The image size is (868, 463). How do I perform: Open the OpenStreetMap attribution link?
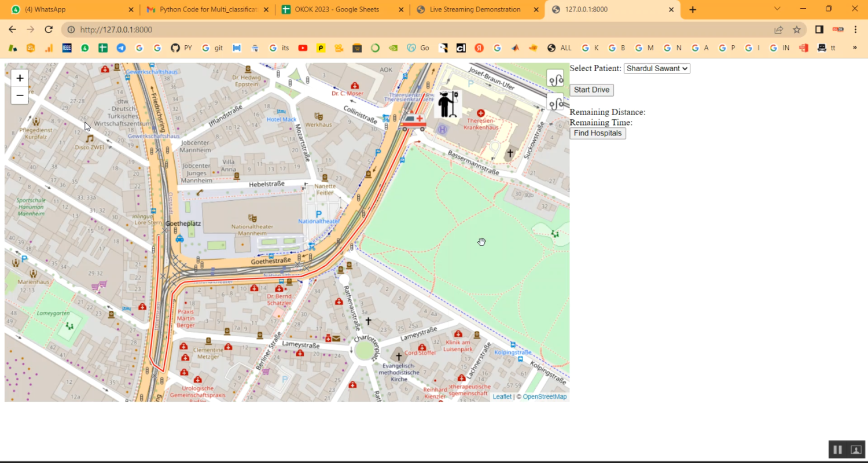(x=544, y=396)
